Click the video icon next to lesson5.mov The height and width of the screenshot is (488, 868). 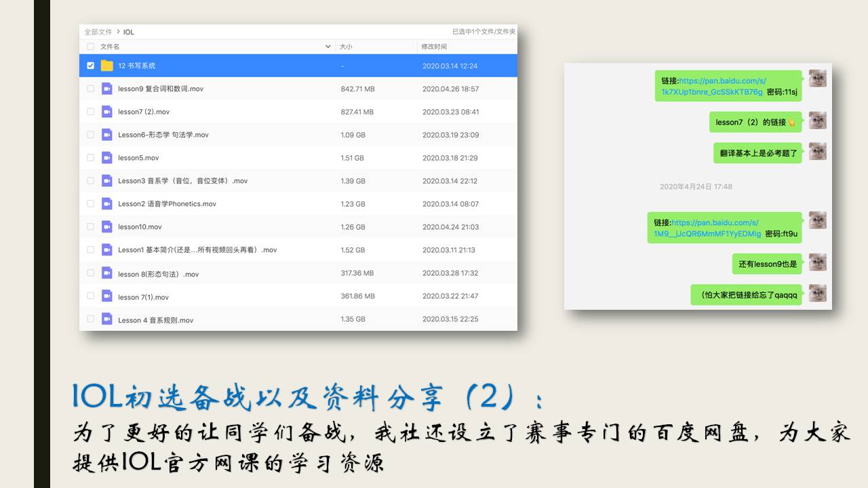pos(106,158)
